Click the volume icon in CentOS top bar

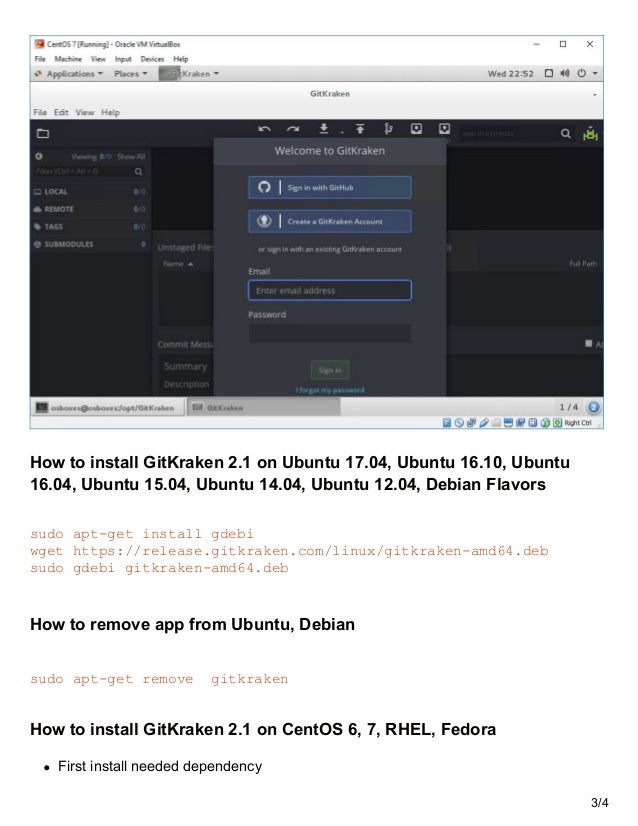pos(565,73)
